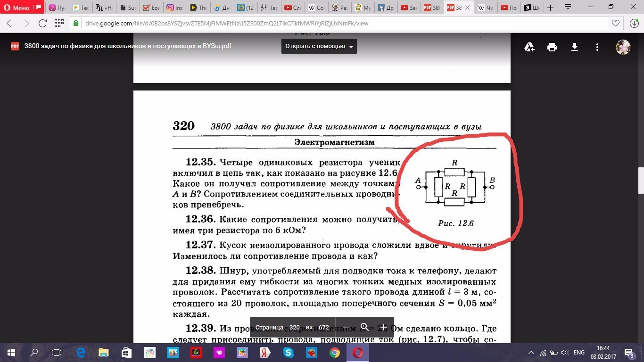644x362 pixels.
Task: Open Opera Speed Dial grid icon
Action: click(x=59, y=23)
